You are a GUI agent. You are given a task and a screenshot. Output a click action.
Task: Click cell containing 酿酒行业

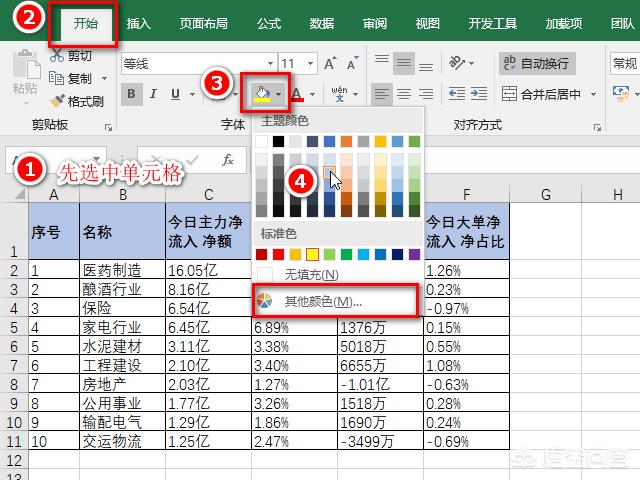coord(122,289)
